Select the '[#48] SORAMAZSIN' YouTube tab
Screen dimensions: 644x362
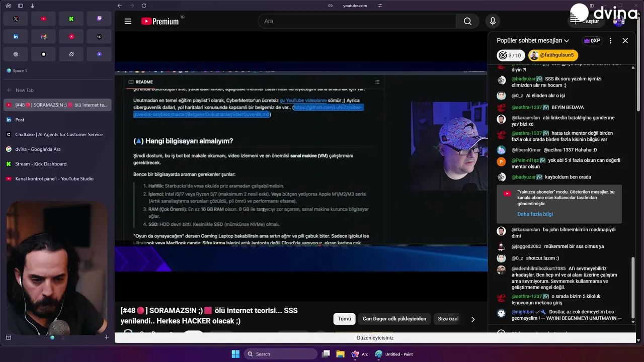pos(57,105)
